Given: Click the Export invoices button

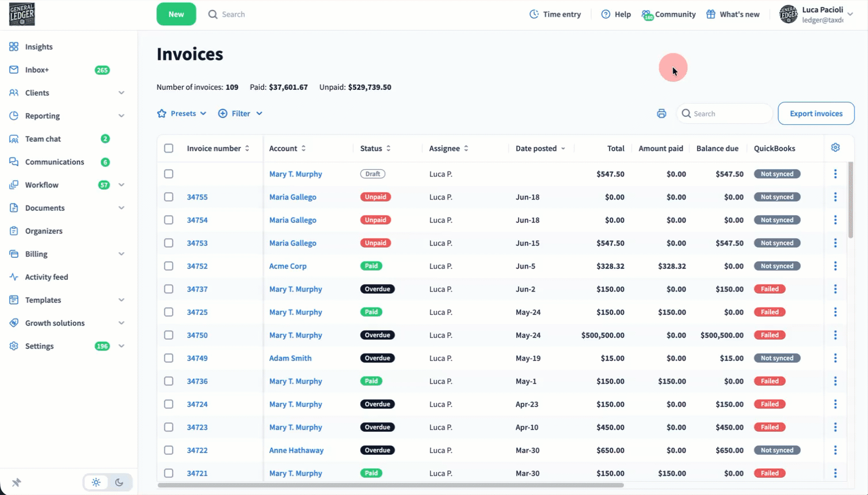Looking at the screenshot, I should (816, 113).
